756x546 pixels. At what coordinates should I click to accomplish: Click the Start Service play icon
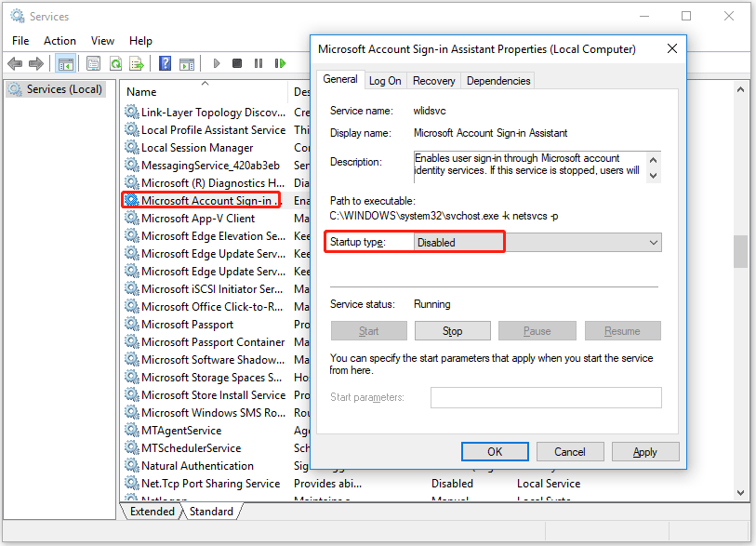coord(217,63)
